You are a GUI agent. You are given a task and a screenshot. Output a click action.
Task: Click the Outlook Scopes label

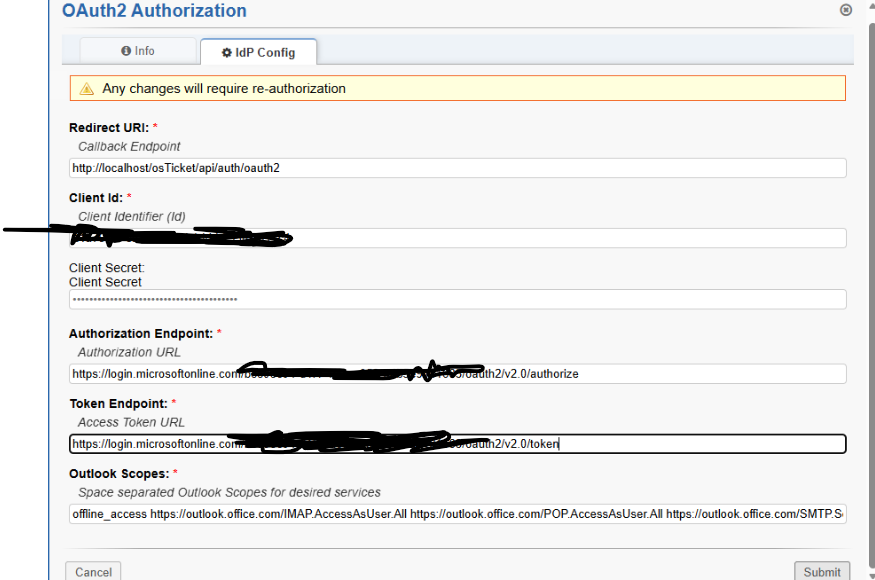tap(119, 473)
